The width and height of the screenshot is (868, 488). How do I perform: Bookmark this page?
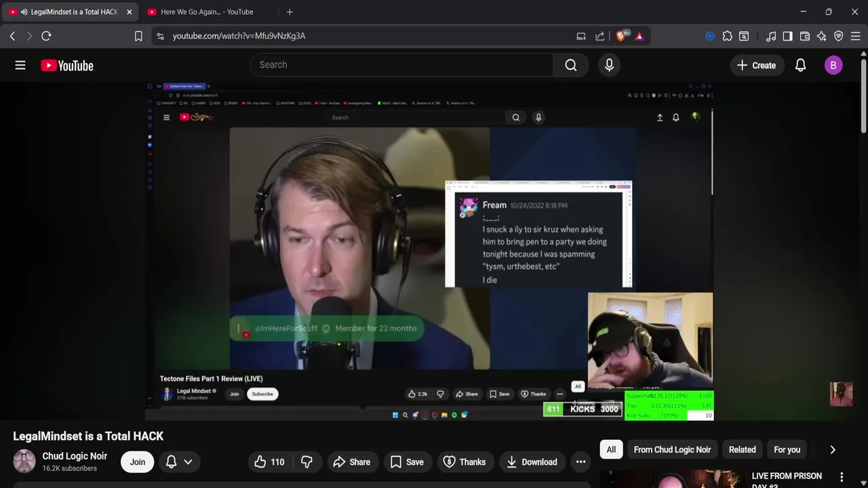138,36
